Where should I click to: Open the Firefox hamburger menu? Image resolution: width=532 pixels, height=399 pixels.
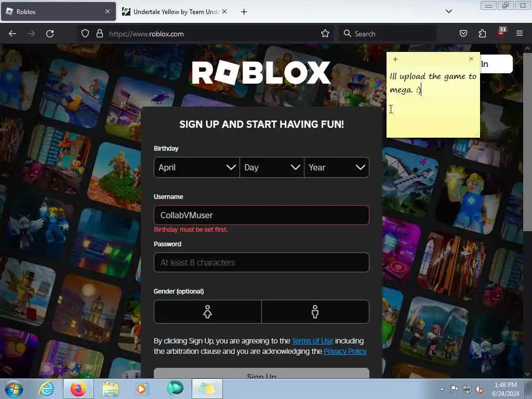(520, 33)
